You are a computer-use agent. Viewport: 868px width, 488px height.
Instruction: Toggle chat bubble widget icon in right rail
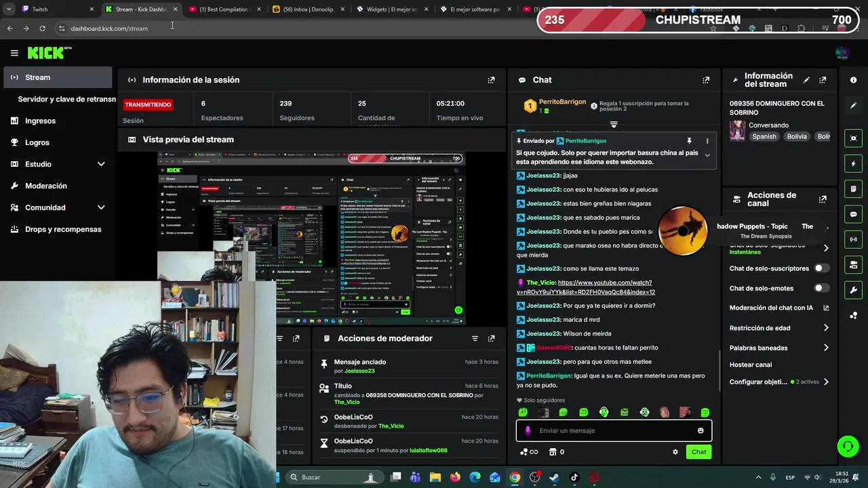click(x=853, y=214)
